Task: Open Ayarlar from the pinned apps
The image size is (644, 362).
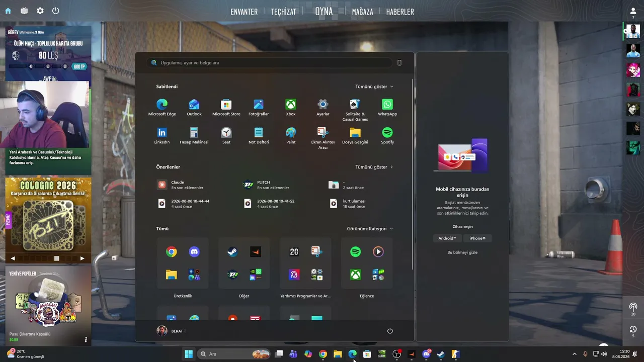Action: pyautogui.click(x=323, y=108)
